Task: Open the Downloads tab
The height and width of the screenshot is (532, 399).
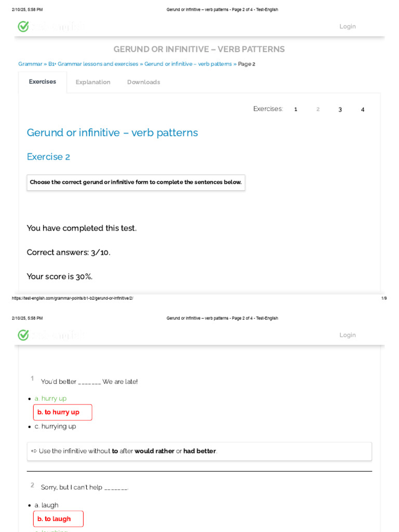Action: tap(143, 82)
